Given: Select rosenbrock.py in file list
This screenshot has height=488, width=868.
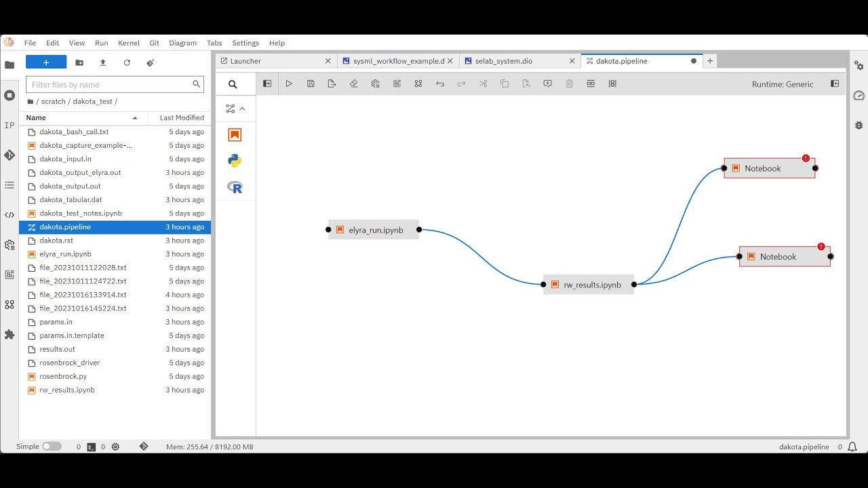Looking at the screenshot, I should [x=115, y=376].
